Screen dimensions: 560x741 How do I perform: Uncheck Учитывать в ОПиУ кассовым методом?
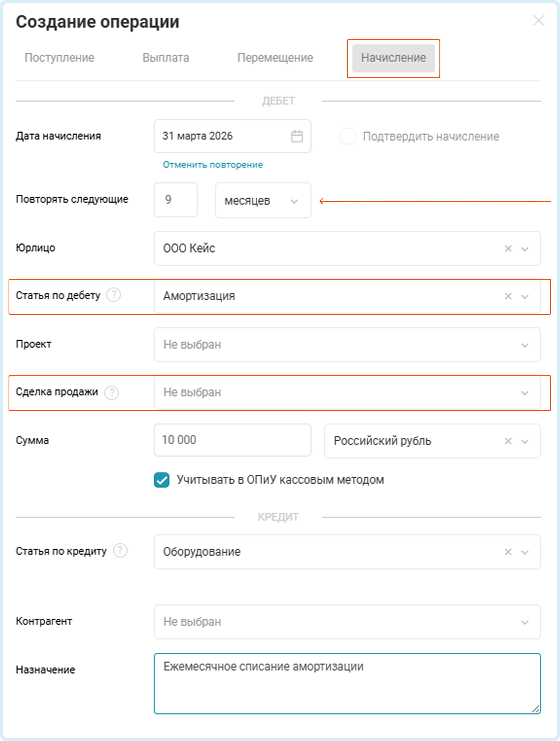[x=162, y=480]
